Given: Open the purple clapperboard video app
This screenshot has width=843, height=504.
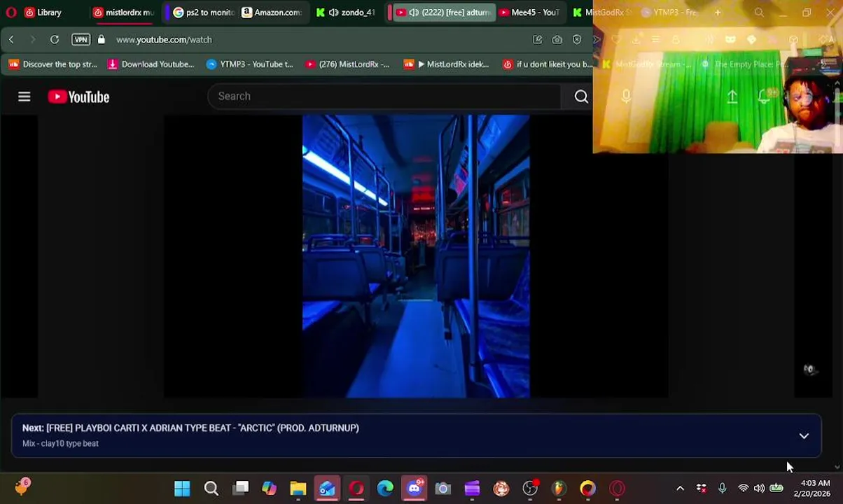Looking at the screenshot, I should (472, 489).
